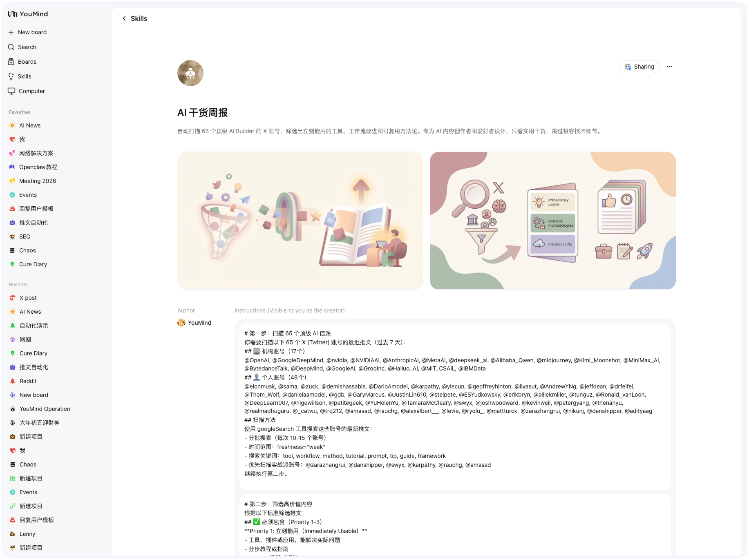The height and width of the screenshot is (560, 749).
Task: Click the AI 干货周报 skill title
Action: pyautogui.click(x=203, y=113)
